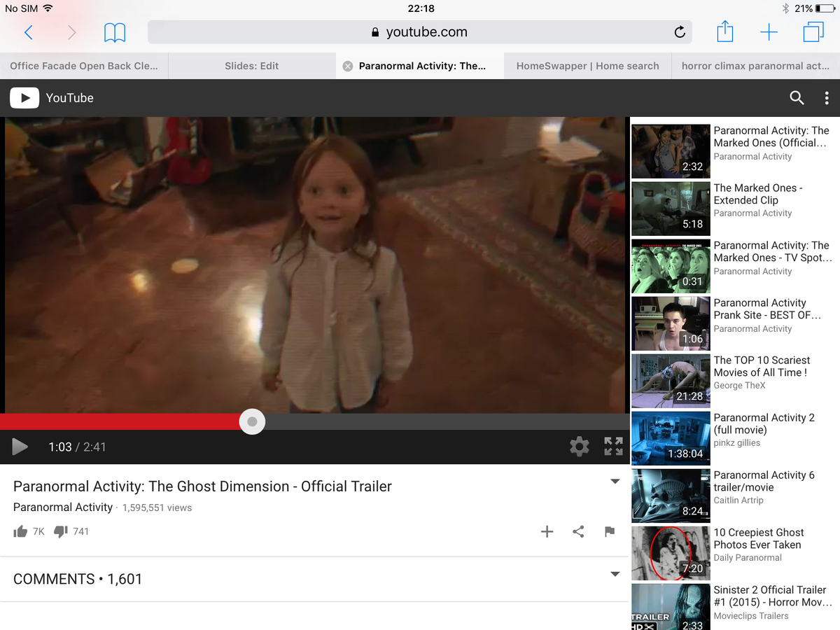The width and height of the screenshot is (840, 630).
Task: Enter fullscreen mode
Action: (613, 447)
